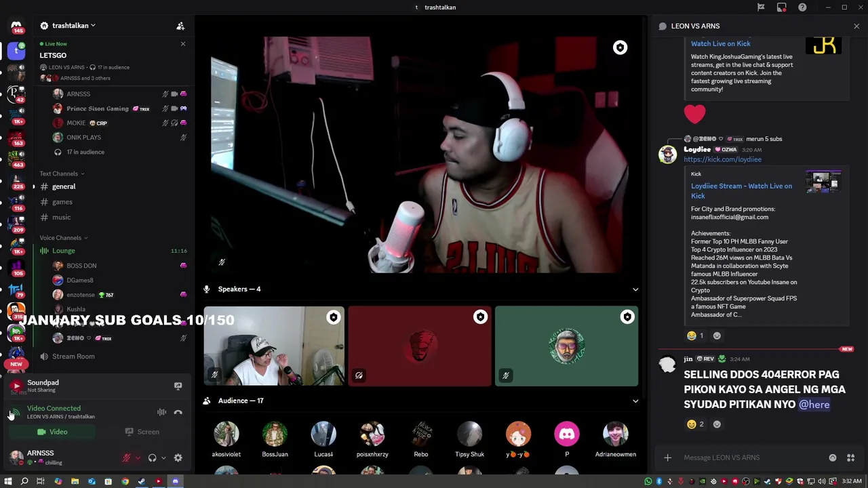Viewport: 868px width, 488px height.
Task: Add reaction to jin's message
Action: pos(717,424)
